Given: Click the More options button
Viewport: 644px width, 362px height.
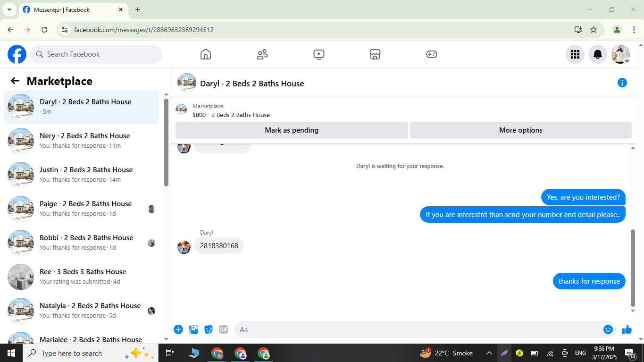Looking at the screenshot, I should click(521, 130).
